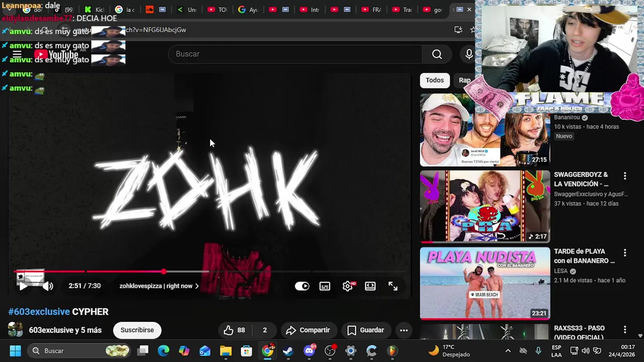This screenshot has width=644, height=362.
Task: Click the magnifying glass search button
Action: (x=437, y=54)
